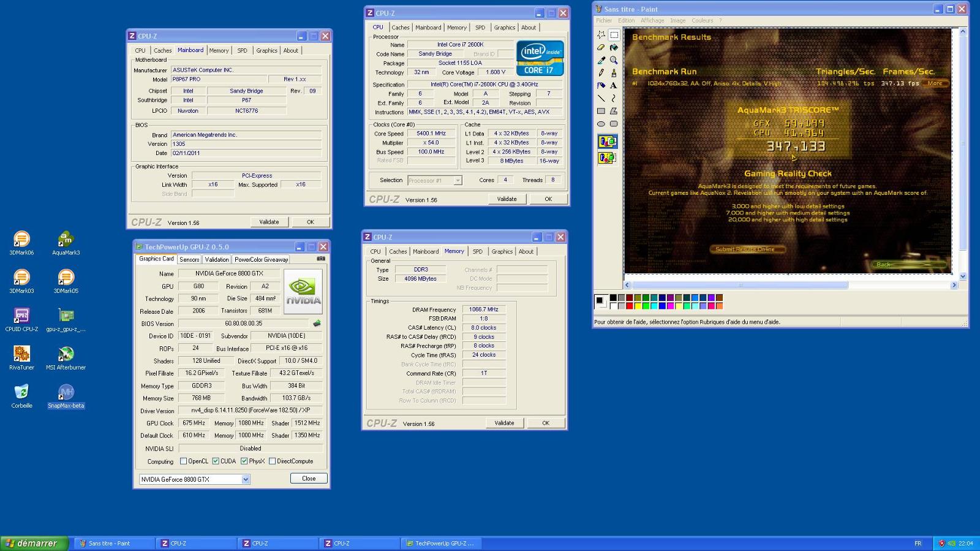Click the GPU-Z Driver Version field
This screenshot has height=551, width=980.
click(250, 411)
